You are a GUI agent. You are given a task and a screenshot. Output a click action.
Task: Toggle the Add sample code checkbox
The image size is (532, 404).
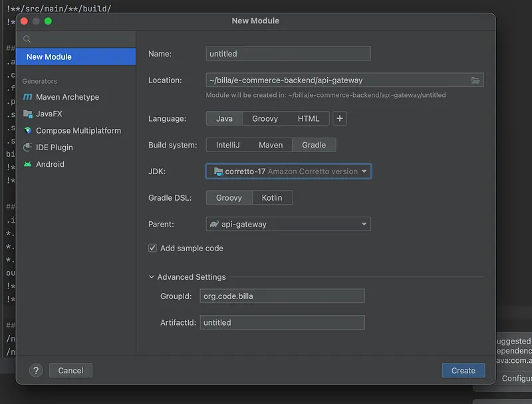pos(153,248)
